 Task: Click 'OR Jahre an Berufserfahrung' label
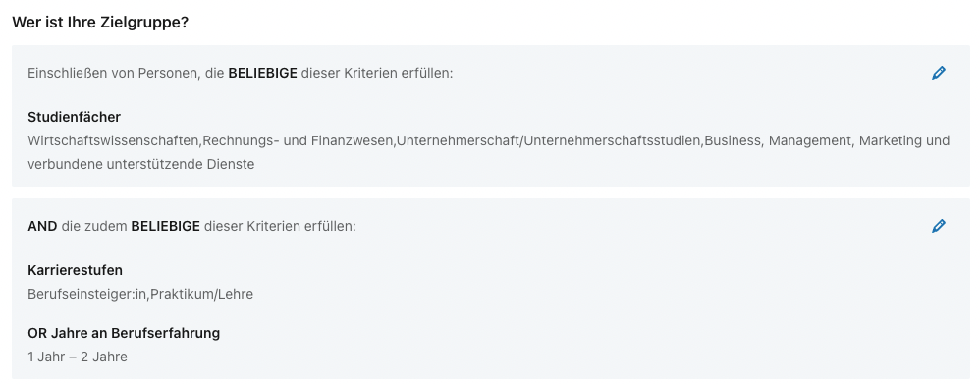[124, 333]
